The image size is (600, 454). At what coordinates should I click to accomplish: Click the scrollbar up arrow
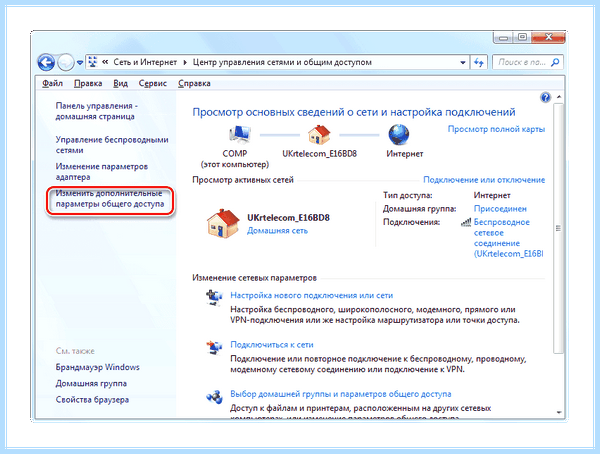point(559,97)
